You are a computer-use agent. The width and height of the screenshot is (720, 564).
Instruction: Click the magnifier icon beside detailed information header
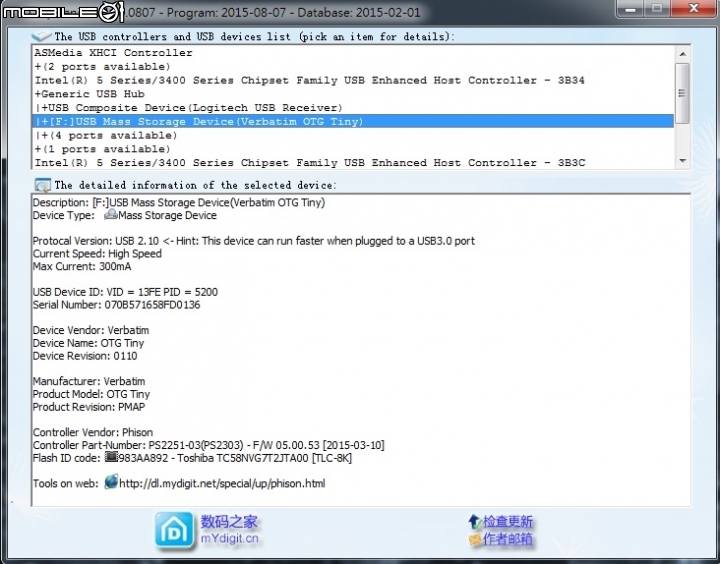[43, 185]
